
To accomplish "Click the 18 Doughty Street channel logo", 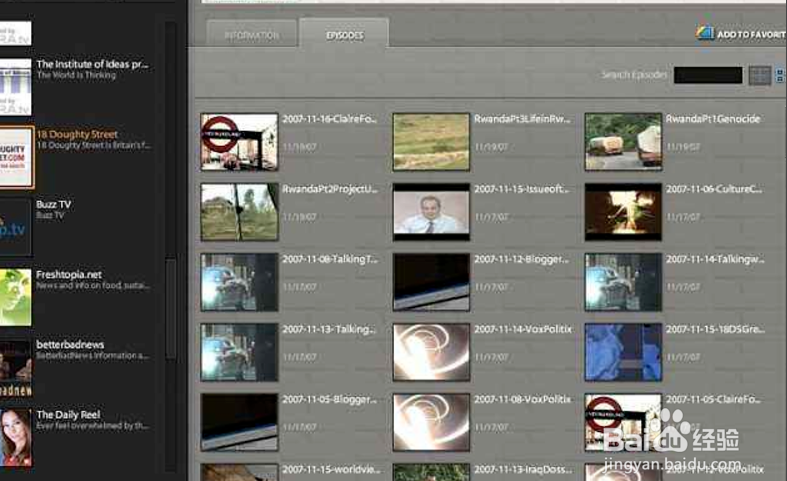I will [x=17, y=157].
